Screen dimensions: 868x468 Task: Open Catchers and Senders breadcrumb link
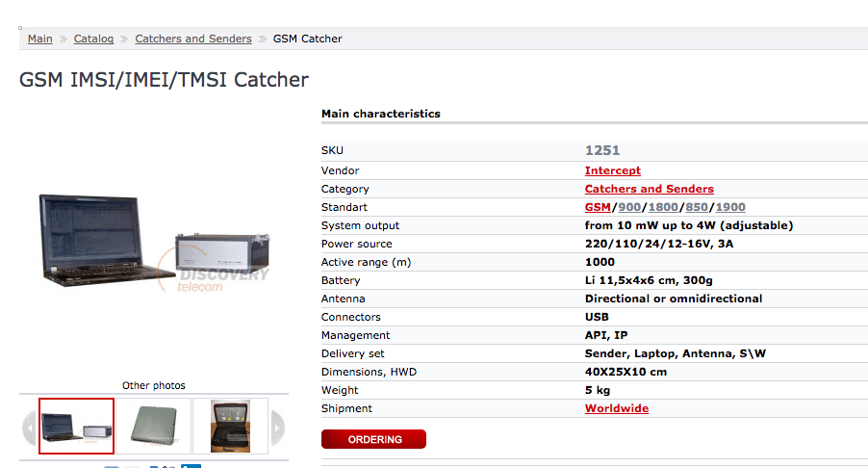193,39
